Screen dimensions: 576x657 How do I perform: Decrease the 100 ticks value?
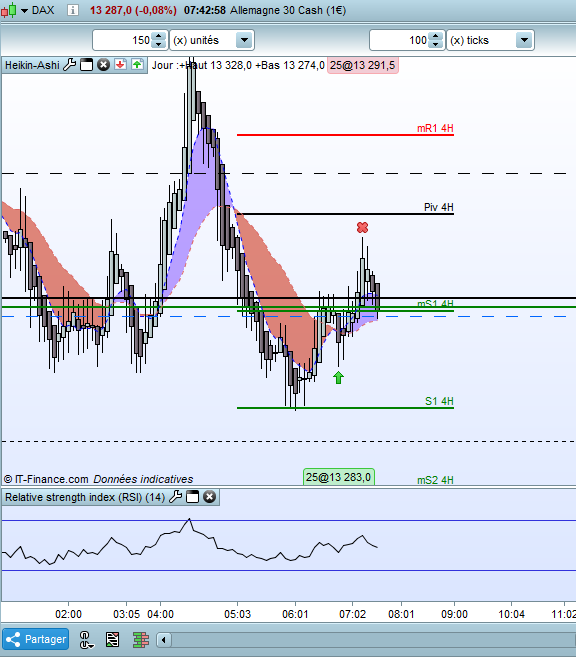(436, 44)
